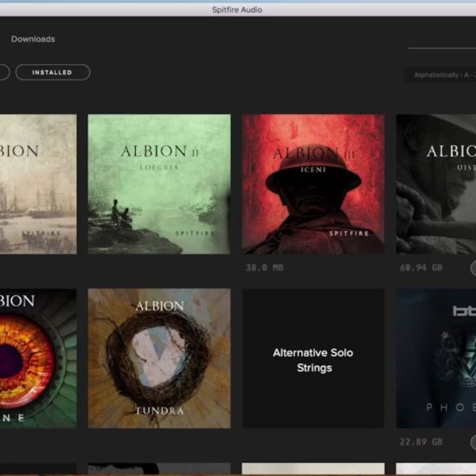This screenshot has height=476, width=476.
Task: Click the Spitfire Audio window title
Action: pos(237,10)
